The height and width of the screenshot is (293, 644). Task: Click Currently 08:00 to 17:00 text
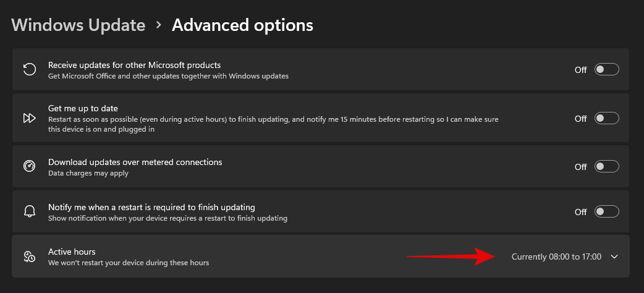556,257
